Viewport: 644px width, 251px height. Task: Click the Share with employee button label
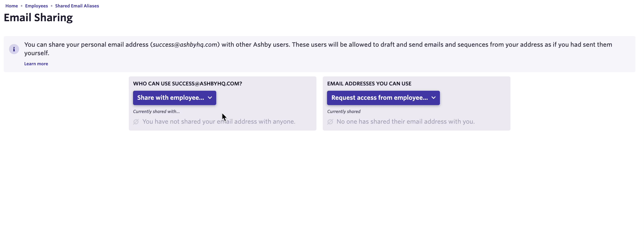point(170,98)
